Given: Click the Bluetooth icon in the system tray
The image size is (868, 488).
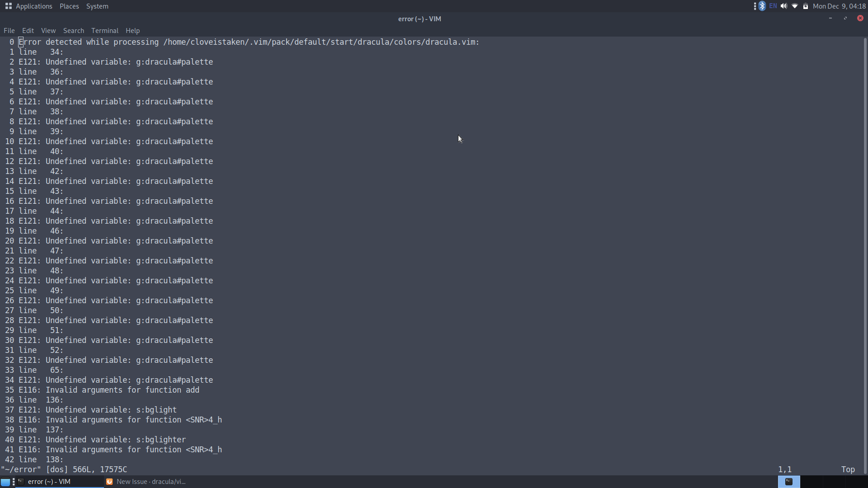Looking at the screenshot, I should point(762,6).
